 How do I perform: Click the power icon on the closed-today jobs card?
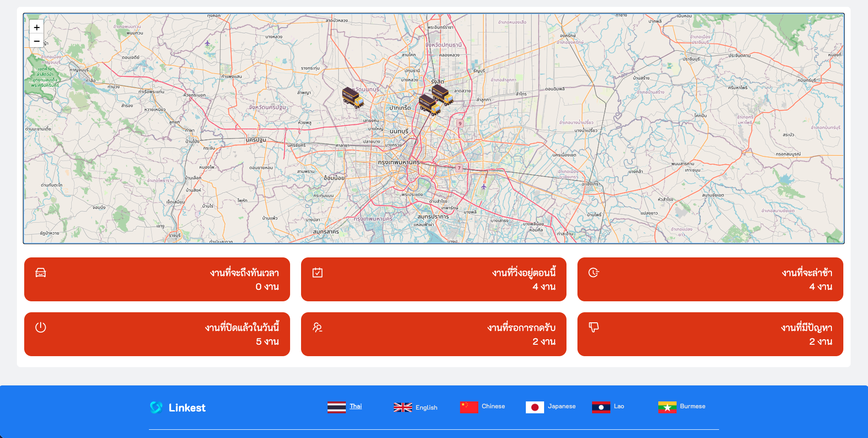pos(40,327)
